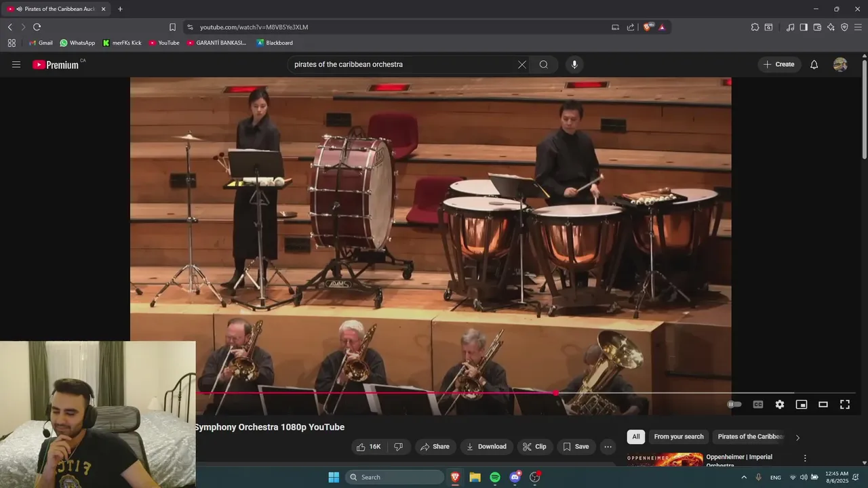Open Oppenheimer Imperial Orchestra video thumbnail
The height and width of the screenshot is (488, 868).
point(665,460)
